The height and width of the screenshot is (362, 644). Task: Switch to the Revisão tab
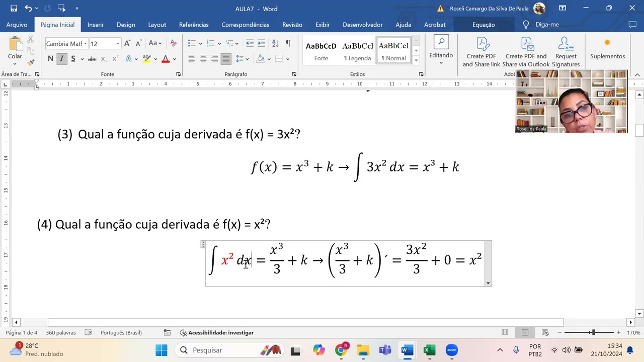point(292,25)
